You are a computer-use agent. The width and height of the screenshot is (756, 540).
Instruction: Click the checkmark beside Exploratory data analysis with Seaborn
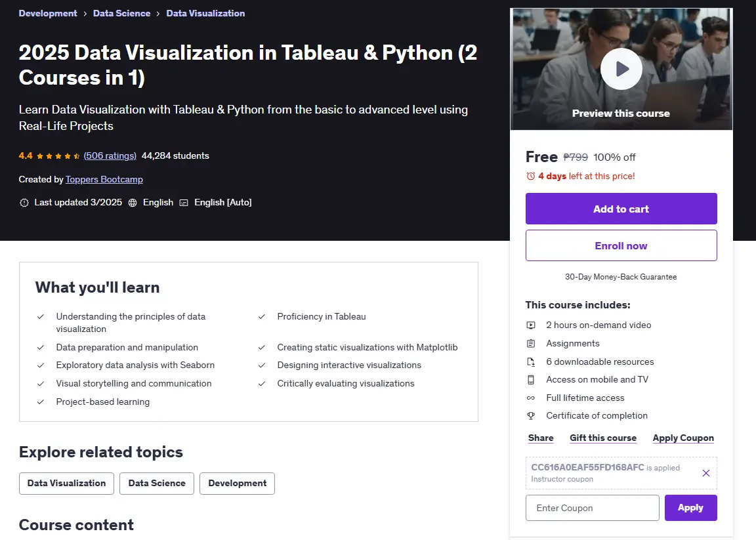click(x=41, y=365)
